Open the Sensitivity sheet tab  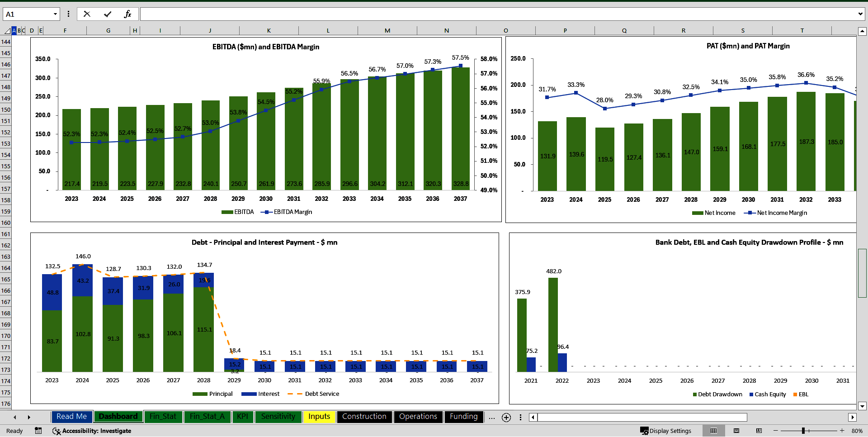tap(278, 417)
